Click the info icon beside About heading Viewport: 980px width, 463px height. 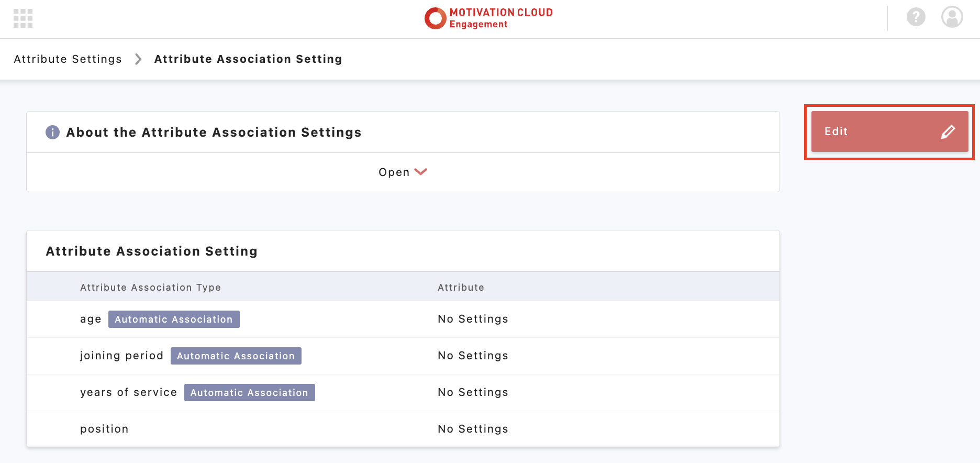click(52, 133)
